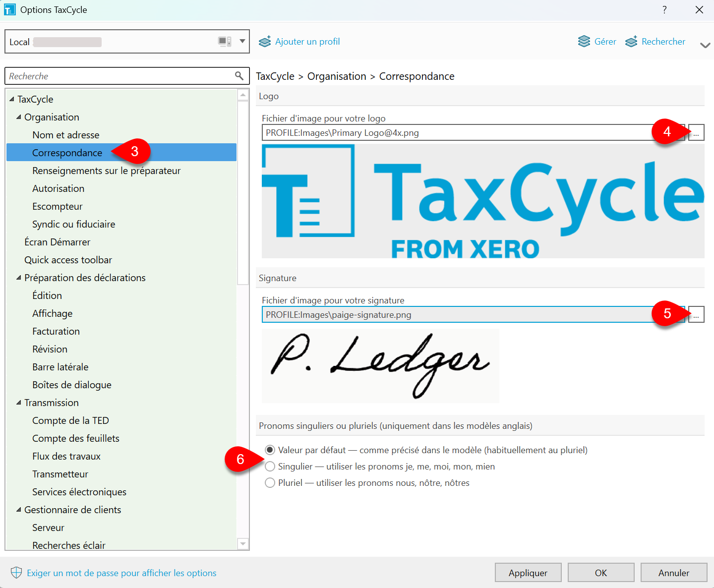
Task: Click the tree scrollbar thumb
Action: [243, 193]
